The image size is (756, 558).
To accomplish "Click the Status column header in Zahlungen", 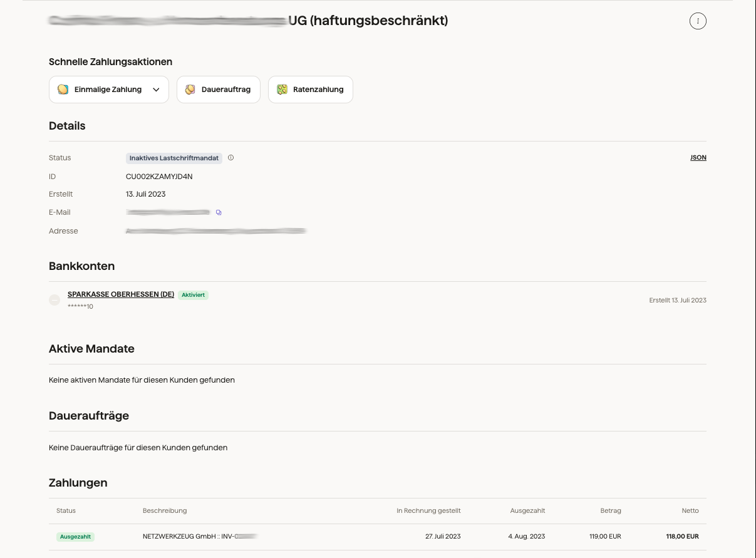I will pyautogui.click(x=66, y=511).
